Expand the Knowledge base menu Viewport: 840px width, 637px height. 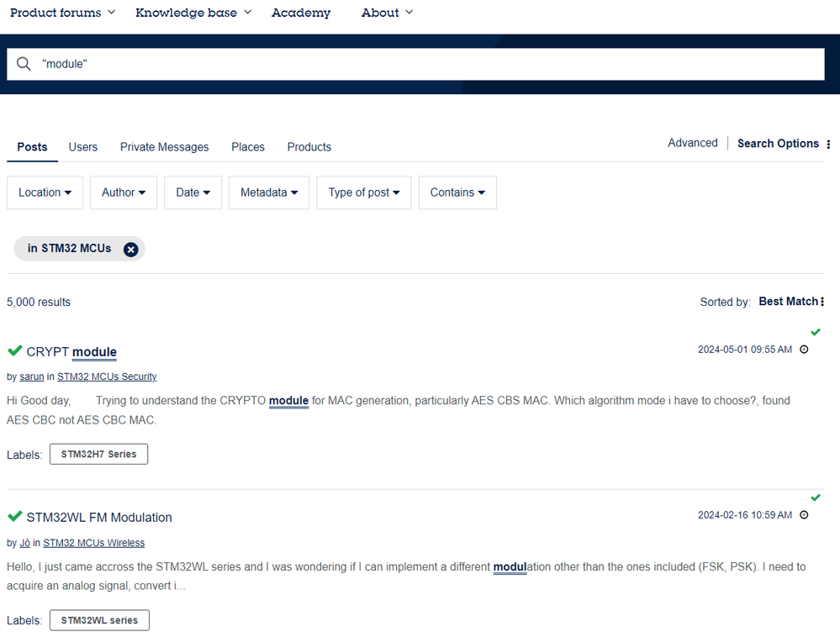tap(193, 13)
